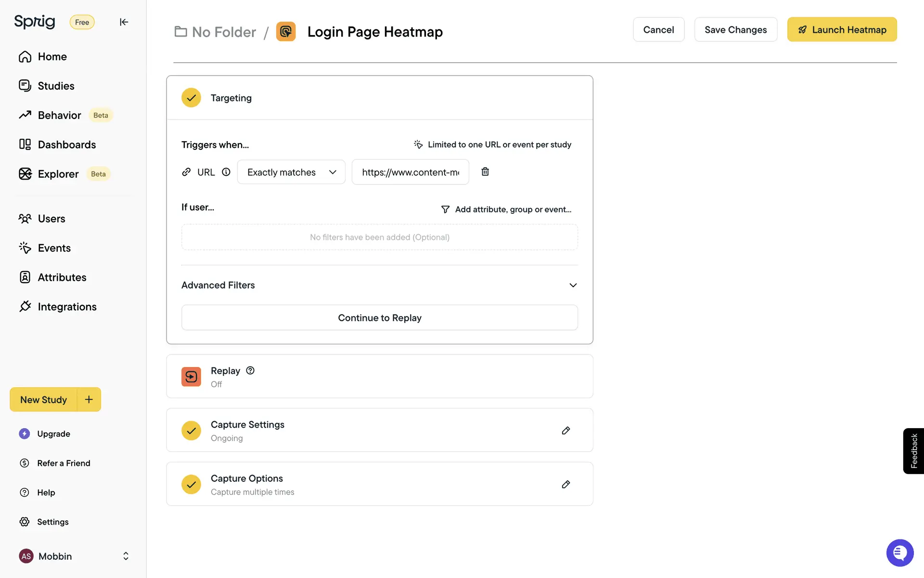Click the URL text input field
The height and width of the screenshot is (578, 924).
tap(410, 172)
